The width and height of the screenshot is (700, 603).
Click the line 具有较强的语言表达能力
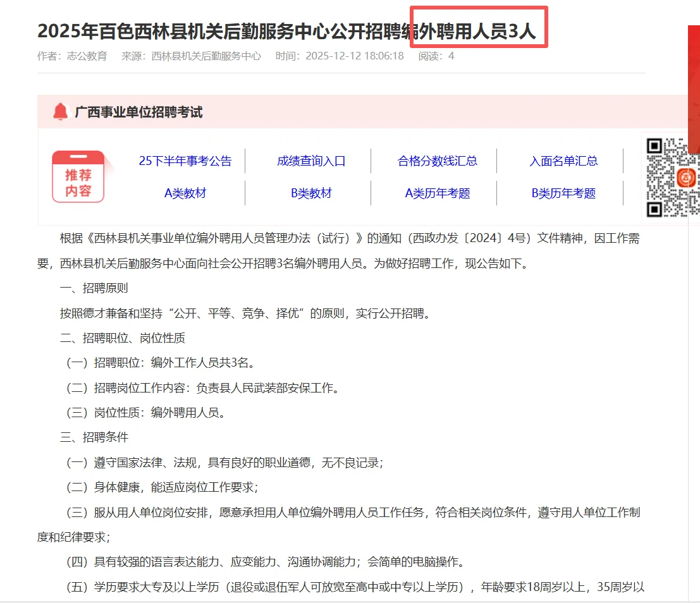click(266, 562)
